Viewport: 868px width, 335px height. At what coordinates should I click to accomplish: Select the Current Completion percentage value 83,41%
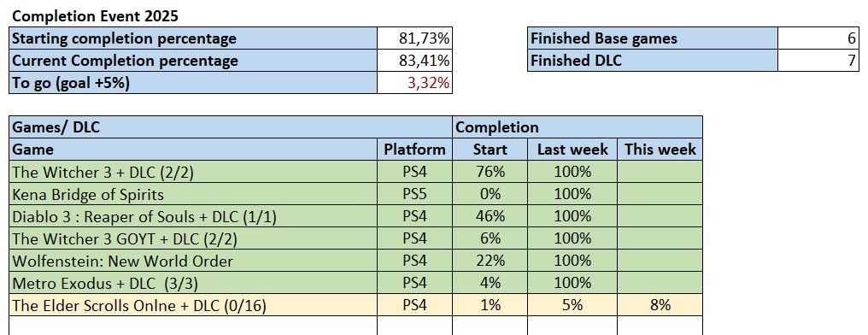pyautogui.click(x=414, y=61)
